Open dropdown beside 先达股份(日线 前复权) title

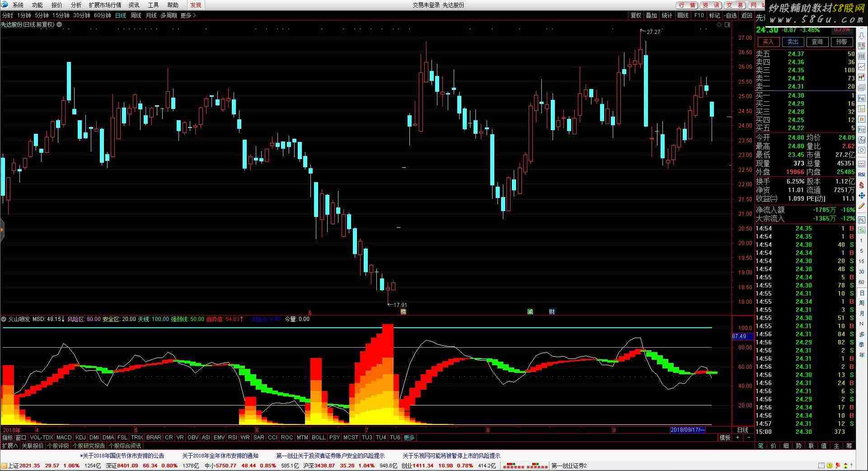coord(59,24)
